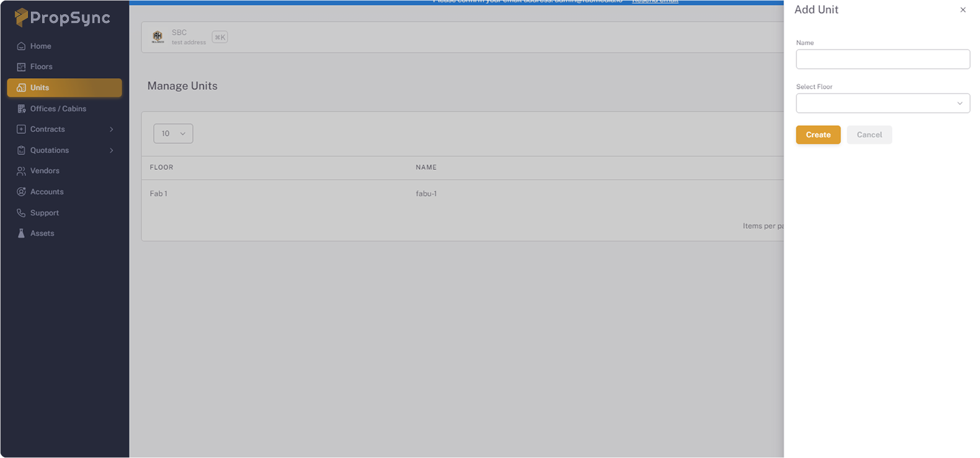Click the SBC property logo thumbnail
This screenshot has width=980, height=458.
(158, 37)
